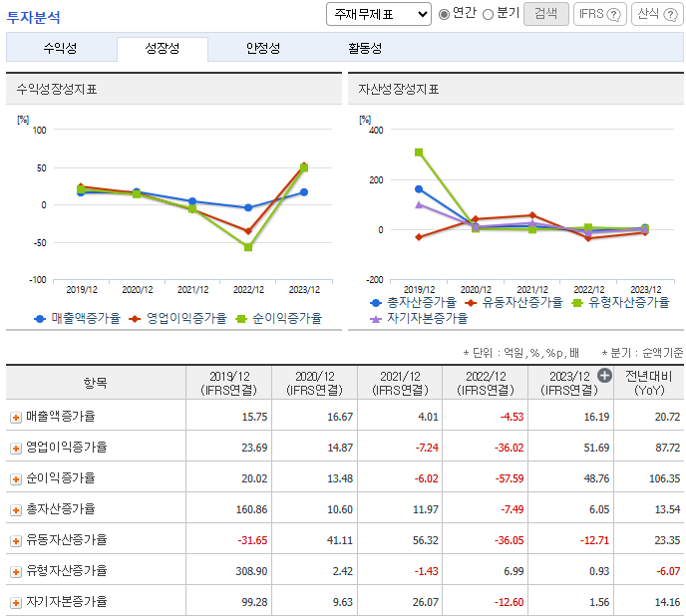Expand the 순이익증가율 row
686x616 pixels.
coord(16,479)
